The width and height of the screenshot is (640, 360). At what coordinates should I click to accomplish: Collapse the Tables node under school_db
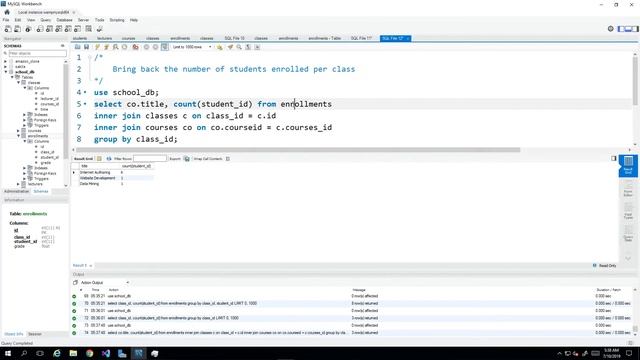12,77
